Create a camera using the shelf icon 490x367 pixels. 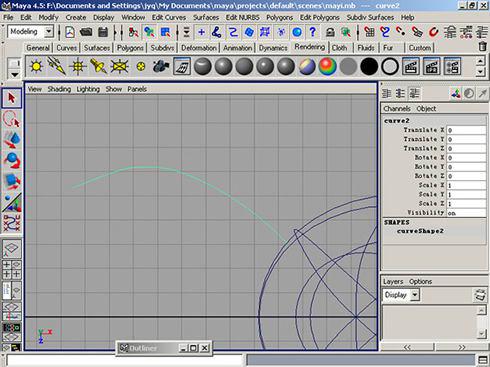(161, 66)
